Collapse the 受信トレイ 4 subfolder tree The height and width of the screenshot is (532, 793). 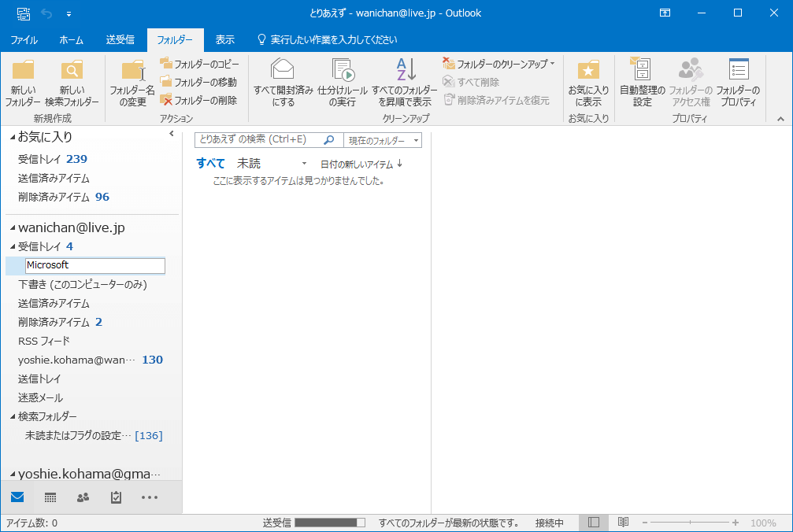pos(13,246)
